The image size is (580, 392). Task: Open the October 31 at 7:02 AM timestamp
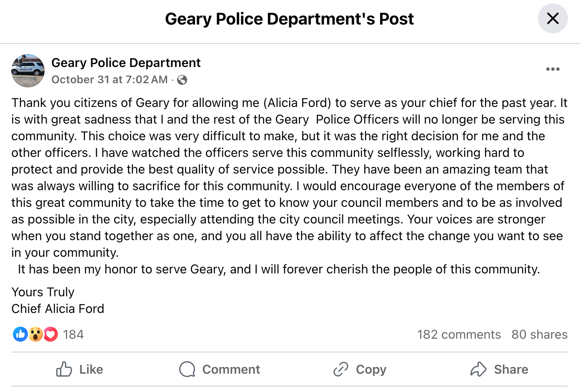(110, 79)
